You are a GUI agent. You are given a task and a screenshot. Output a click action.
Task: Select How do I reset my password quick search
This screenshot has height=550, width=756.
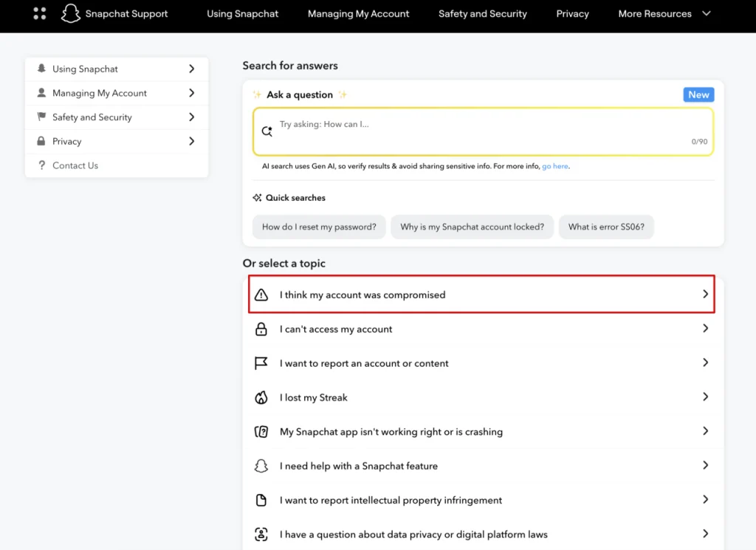pyautogui.click(x=319, y=227)
